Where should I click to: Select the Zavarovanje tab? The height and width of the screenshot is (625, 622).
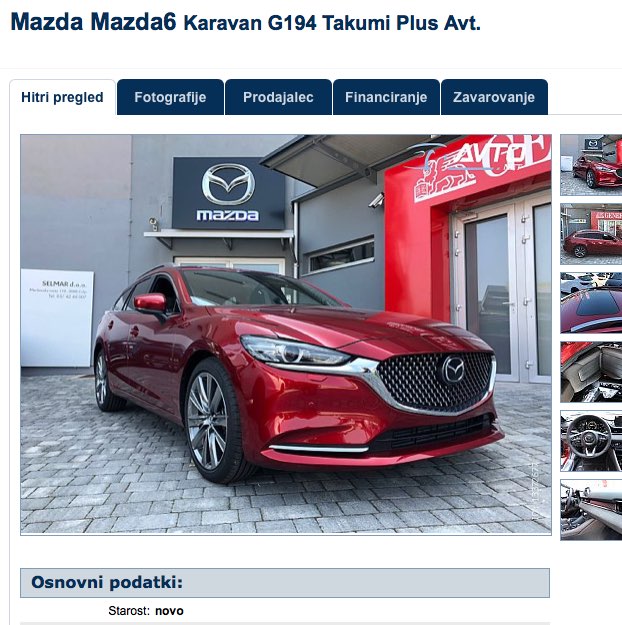tap(494, 97)
